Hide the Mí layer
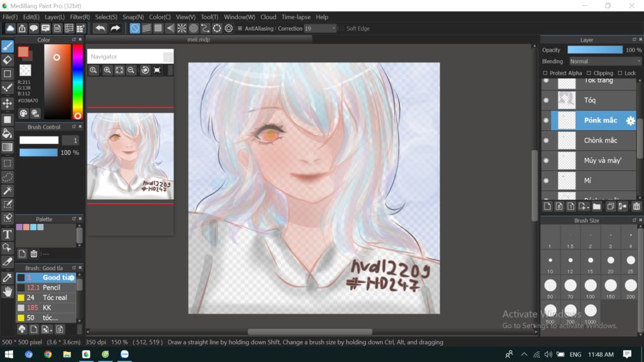Viewport: 644px width, 362px height. coord(547,180)
